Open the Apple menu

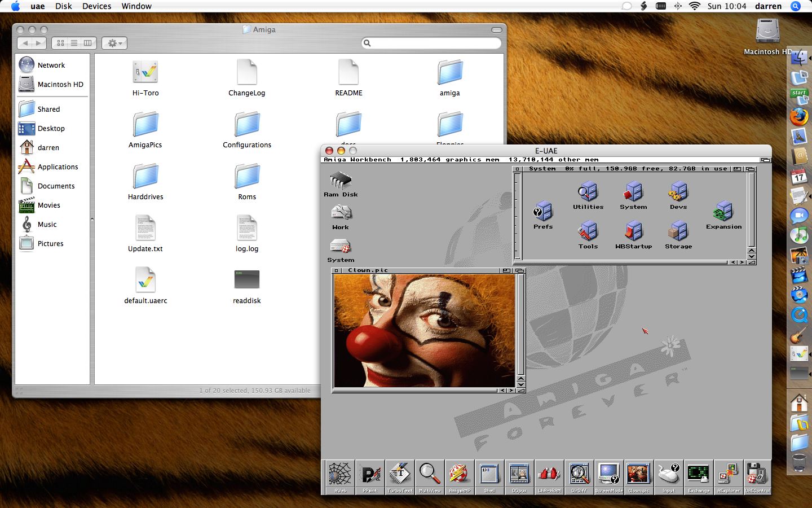click(15, 6)
